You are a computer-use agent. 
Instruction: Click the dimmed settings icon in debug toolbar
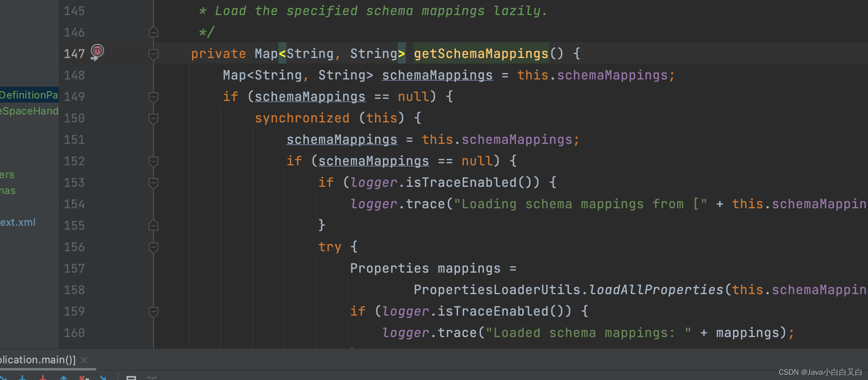152,378
